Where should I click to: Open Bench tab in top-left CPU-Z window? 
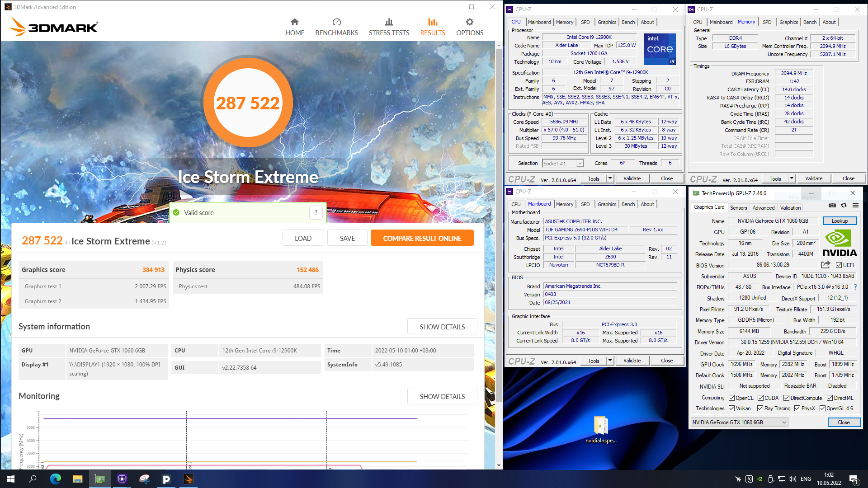pos(628,22)
